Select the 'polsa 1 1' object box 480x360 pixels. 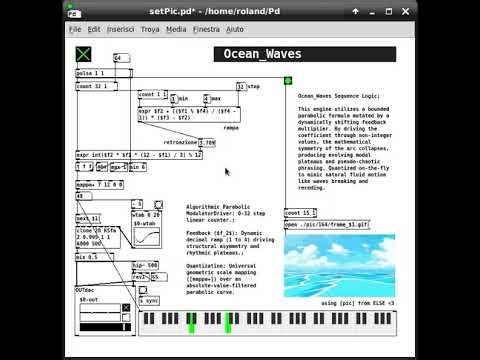(x=104, y=73)
